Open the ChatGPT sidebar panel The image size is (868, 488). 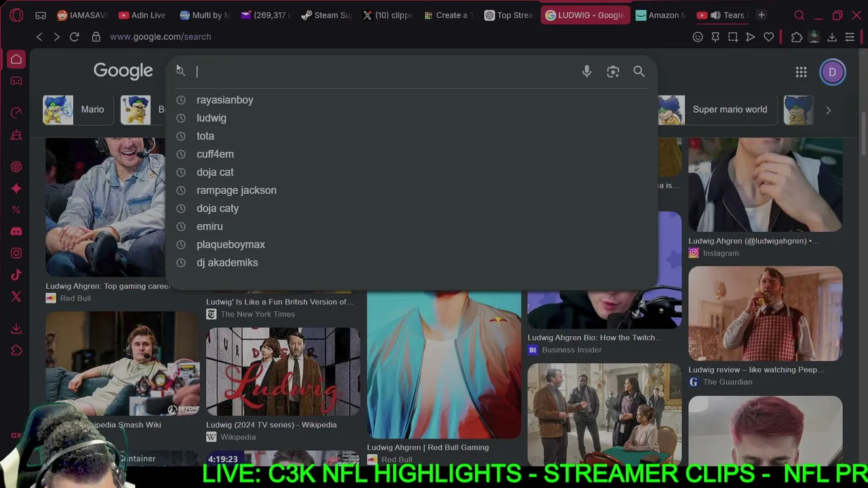pos(16,167)
